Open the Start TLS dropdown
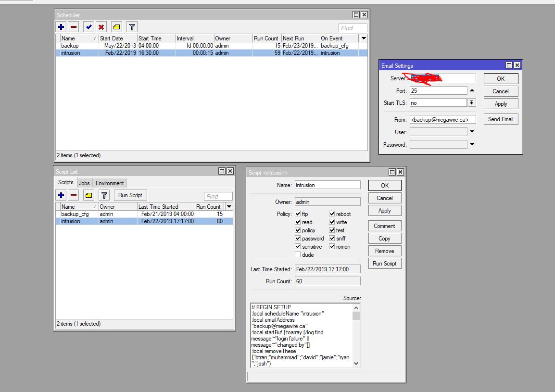The height and width of the screenshot is (392, 555). click(x=471, y=103)
